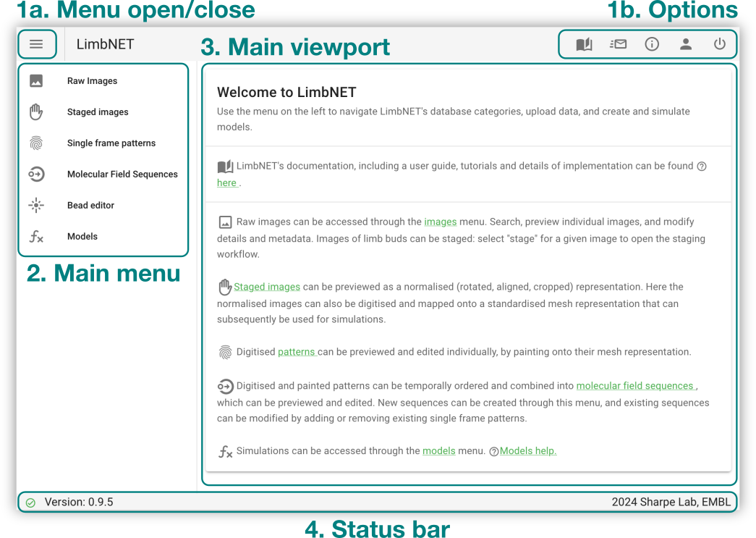
Task: Open the info icon in header
Action: point(652,44)
